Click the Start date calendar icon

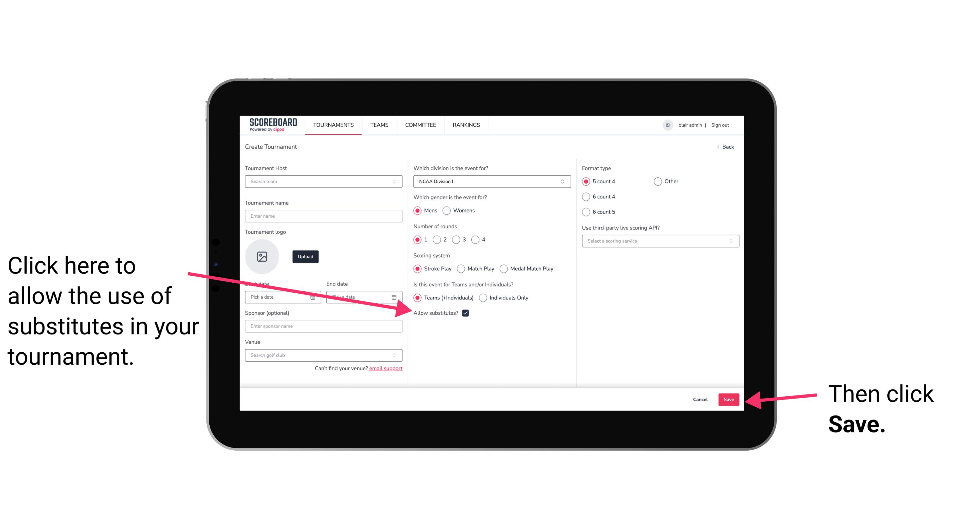[x=314, y=296]
